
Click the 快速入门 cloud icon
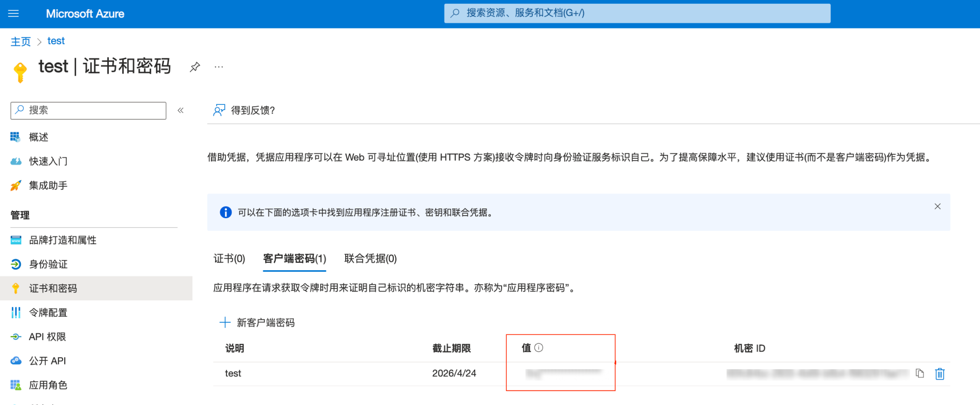coord(16,161)
